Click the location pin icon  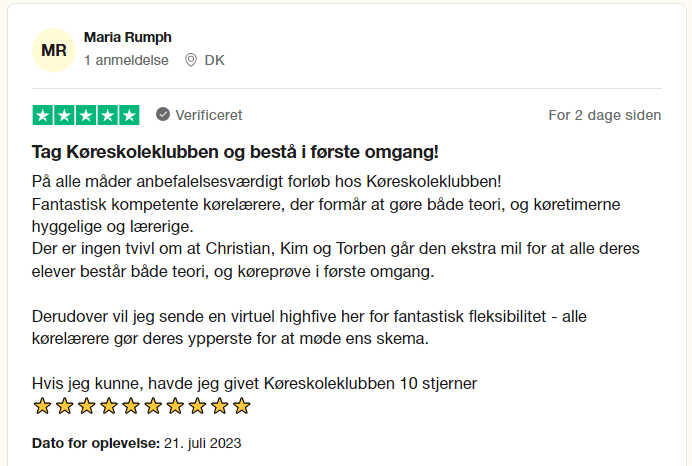[191, 60]
